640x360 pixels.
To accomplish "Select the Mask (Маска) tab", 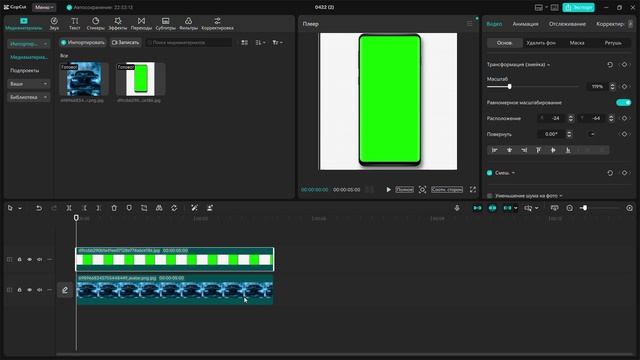I will coord(577,43).
